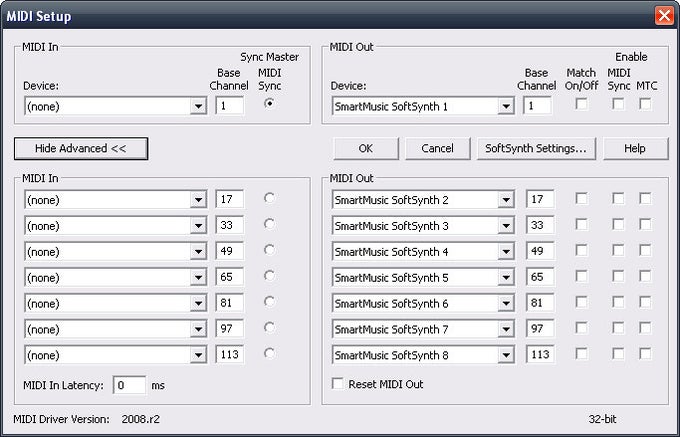This screenshot has width=680, height=437.
Task: Open MIDI In dropdown for channel 65
Action: [115, 277]
